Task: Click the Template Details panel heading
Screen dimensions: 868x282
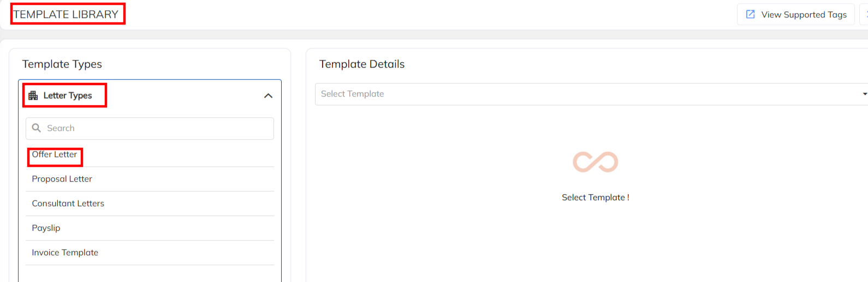Action: coord(361,64)
